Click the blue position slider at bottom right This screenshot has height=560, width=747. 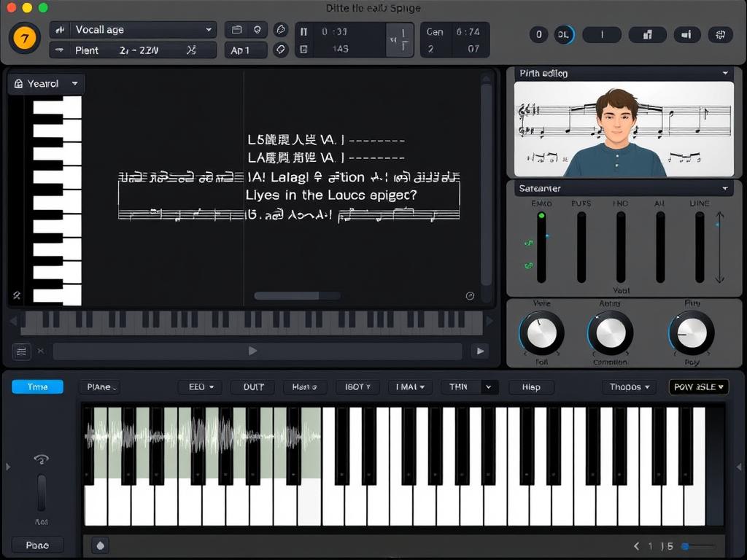pyautogui.click(x=684, y=545)
